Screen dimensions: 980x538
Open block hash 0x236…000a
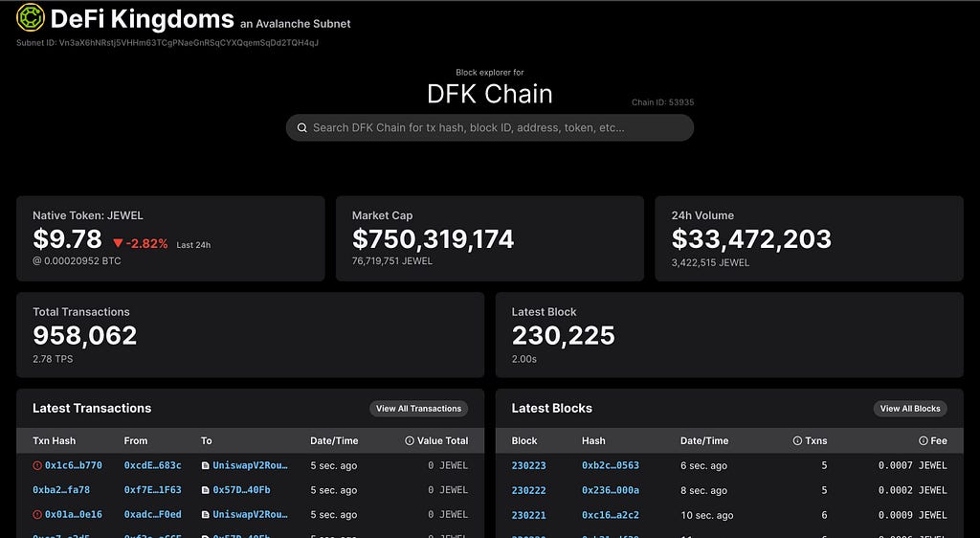611,490
